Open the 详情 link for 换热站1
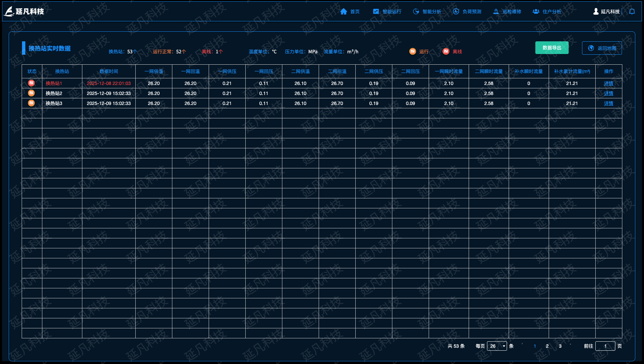 coord(608,83)
